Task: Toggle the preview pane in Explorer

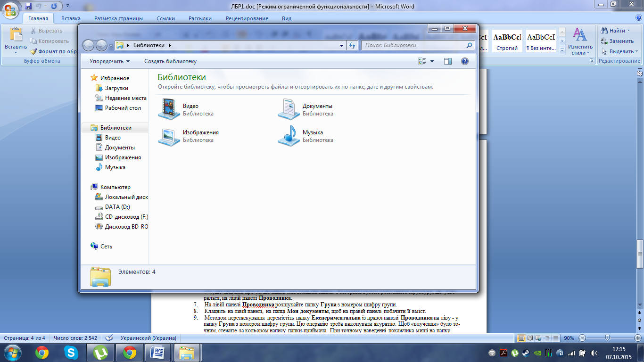Action: 448,61
